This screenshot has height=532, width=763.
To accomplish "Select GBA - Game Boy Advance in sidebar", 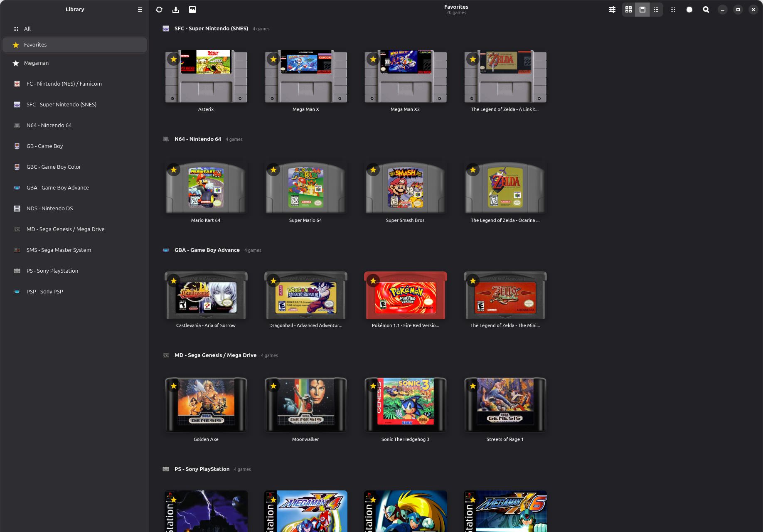I will point(75,188).
